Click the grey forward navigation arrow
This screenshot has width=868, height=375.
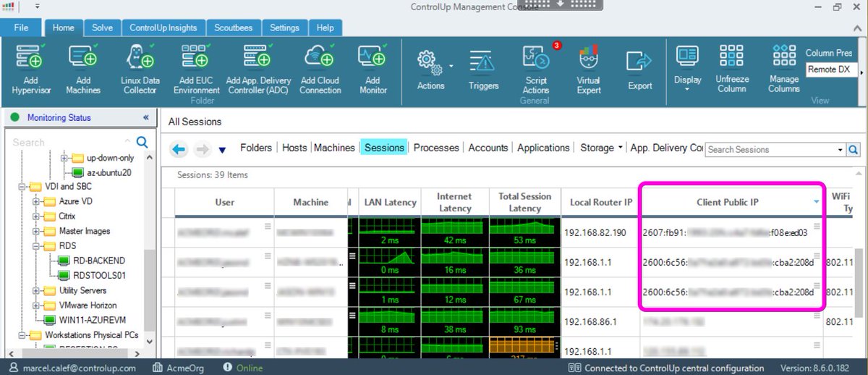coord(202,149)
